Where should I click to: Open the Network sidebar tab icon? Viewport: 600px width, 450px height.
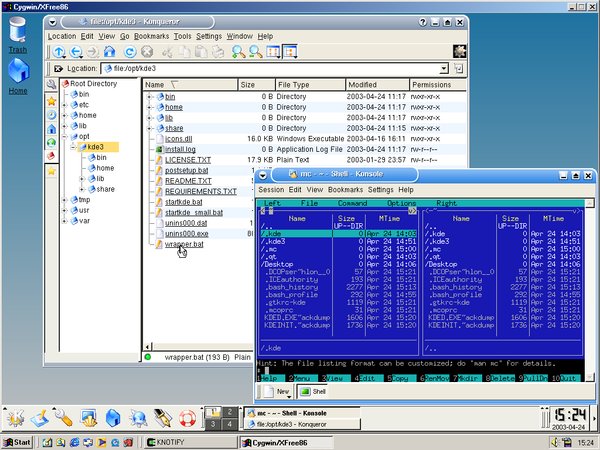tap(51, 142)
